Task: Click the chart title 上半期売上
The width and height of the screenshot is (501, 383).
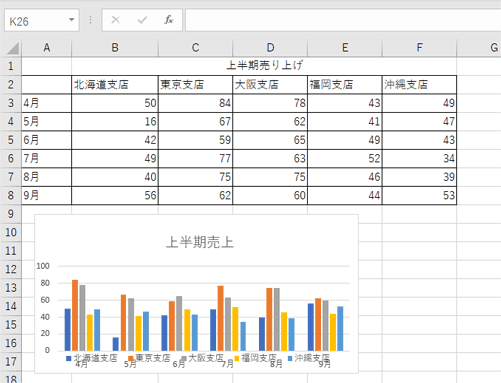Action: click(x=200, y=242)
